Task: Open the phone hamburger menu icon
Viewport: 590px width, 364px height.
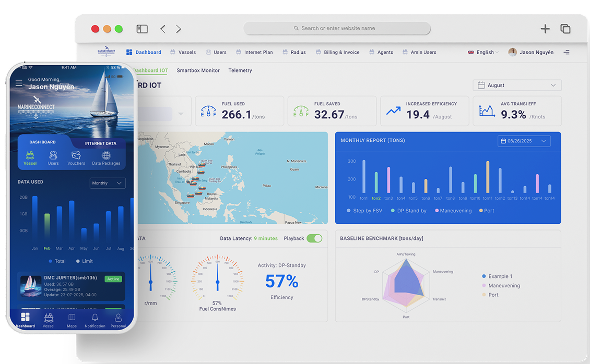Action: pos(19,83)
